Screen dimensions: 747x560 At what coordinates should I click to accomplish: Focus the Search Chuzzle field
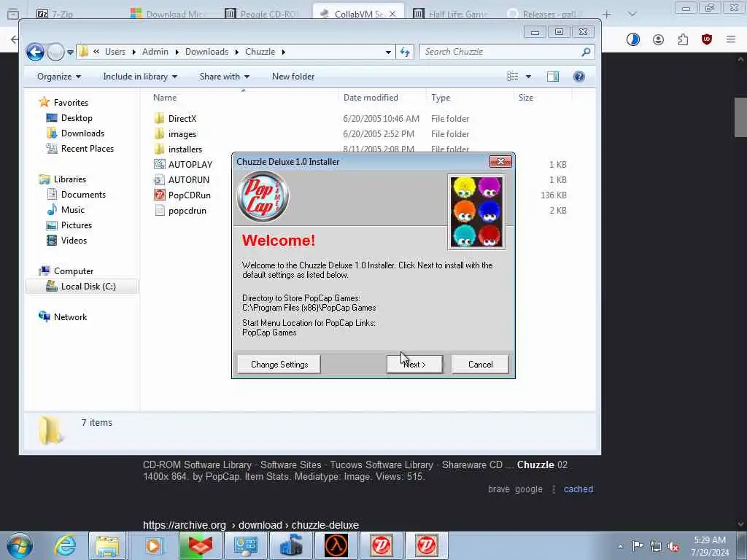(x=500, y=52)
